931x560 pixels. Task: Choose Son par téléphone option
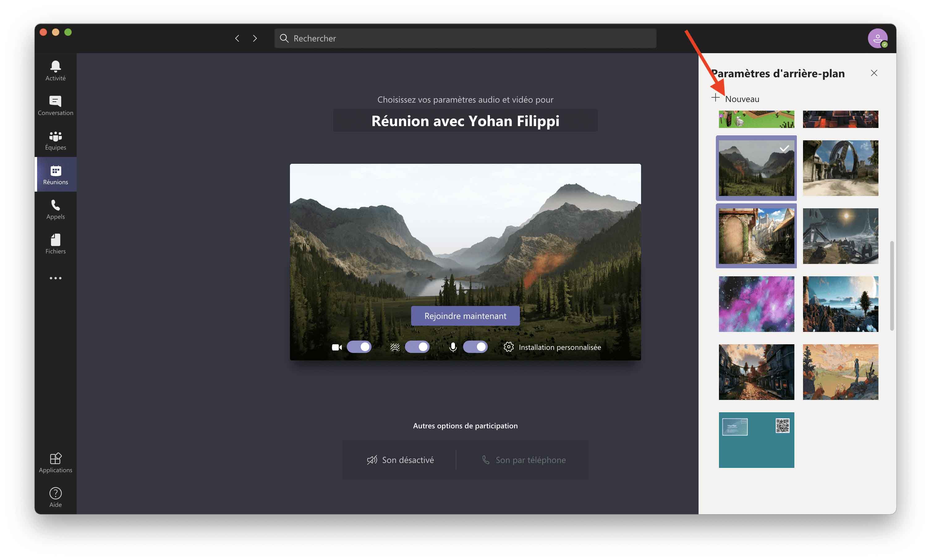point(523,460)
